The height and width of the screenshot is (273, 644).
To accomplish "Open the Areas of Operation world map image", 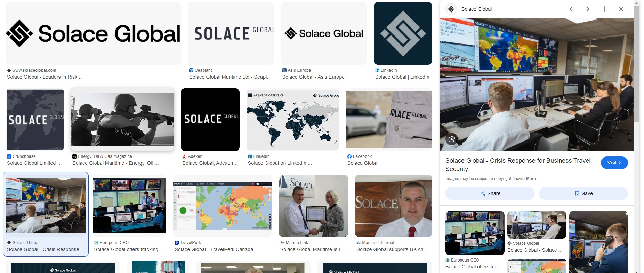I will 292,120.
